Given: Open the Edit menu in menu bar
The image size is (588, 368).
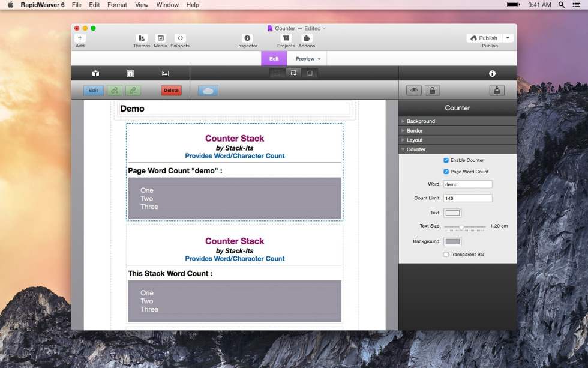Looking at the screenshot, I should pyautogui.click(x=94, y=5).
